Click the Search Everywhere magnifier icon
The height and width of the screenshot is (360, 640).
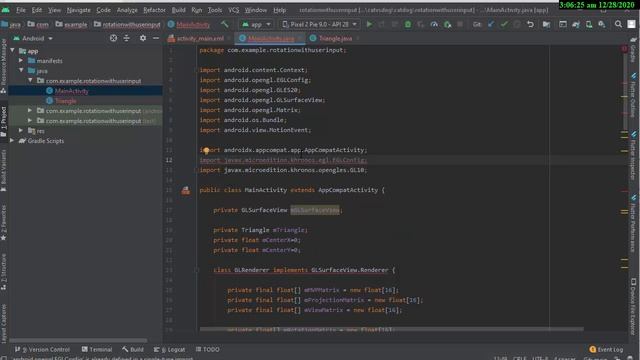618,24
